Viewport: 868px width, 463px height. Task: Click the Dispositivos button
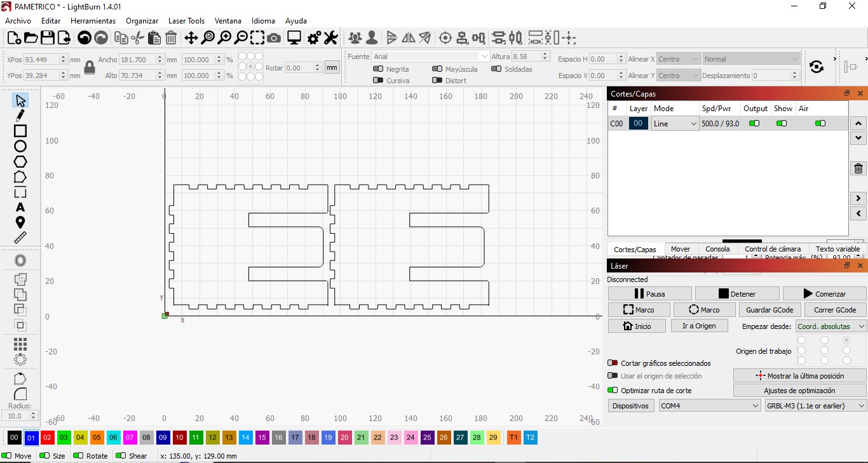coord(631,405)
